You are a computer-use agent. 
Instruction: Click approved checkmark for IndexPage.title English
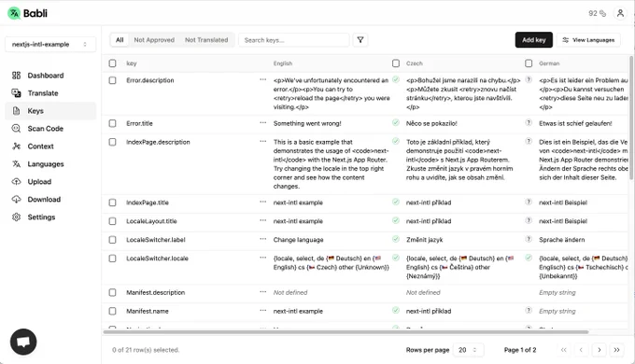coord(396,202)
